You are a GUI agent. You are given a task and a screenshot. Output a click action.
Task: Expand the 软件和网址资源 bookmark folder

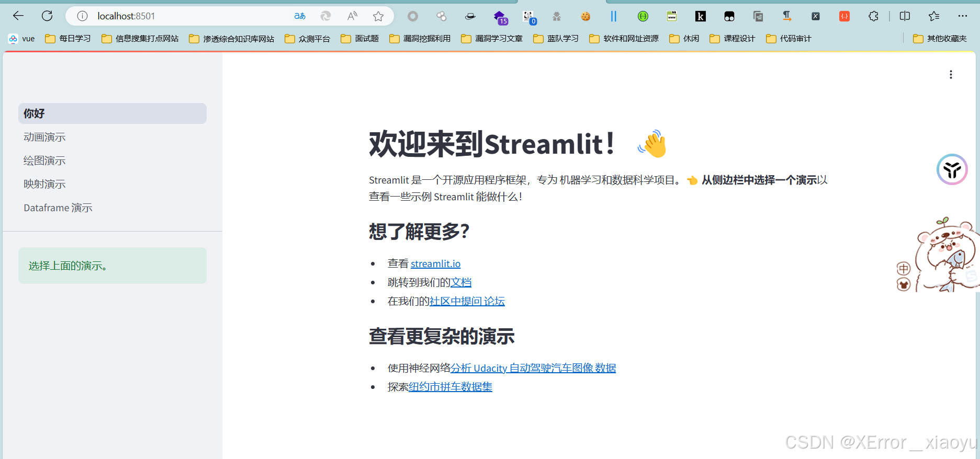pyautogui.click(x=624, y=39)
